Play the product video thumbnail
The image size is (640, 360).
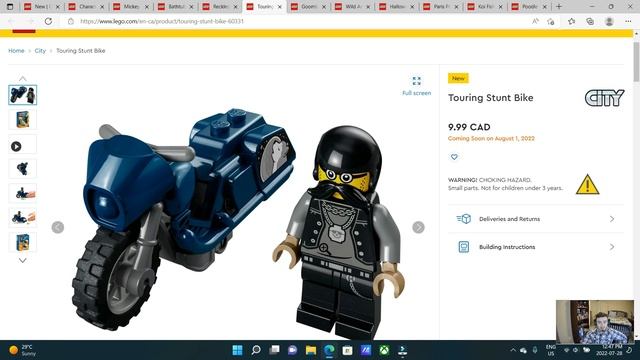click(x=22, y=144)
